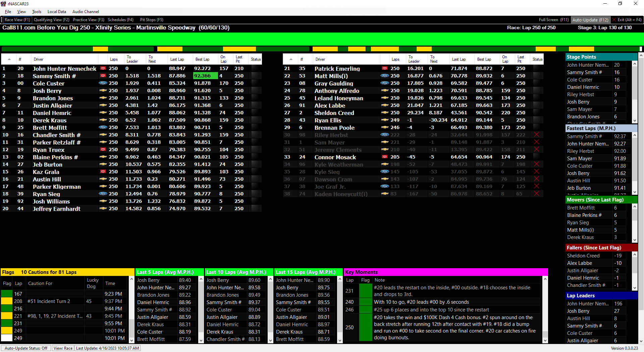Click sort arrow in right leaderboard header
This screenshot has height=352, width=644.
pyautogui.click(x=291, y=59)
